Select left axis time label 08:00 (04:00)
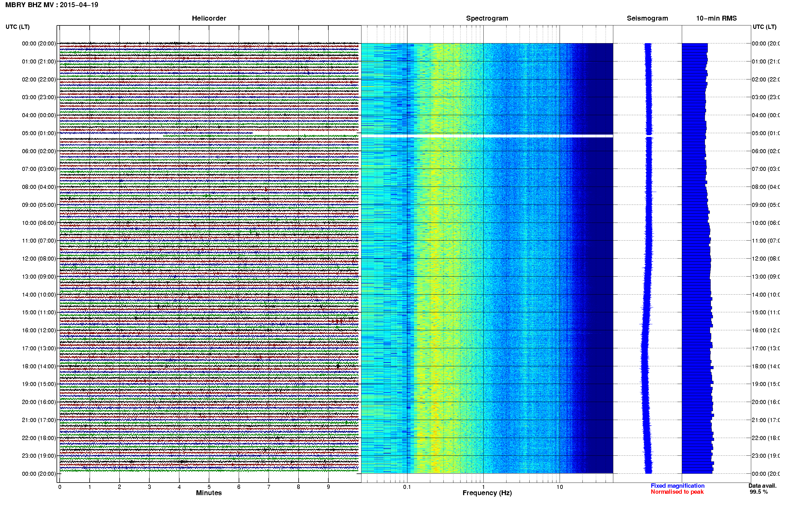The width and height of the screenshot is (812, 508). pyautogui.click(x=39, y=187)
